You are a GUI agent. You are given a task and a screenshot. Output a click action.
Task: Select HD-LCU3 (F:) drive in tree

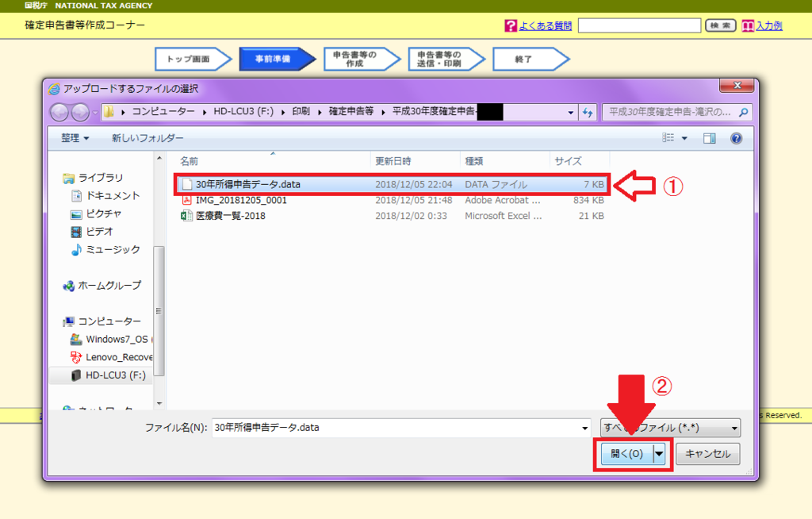click(108, 375)
